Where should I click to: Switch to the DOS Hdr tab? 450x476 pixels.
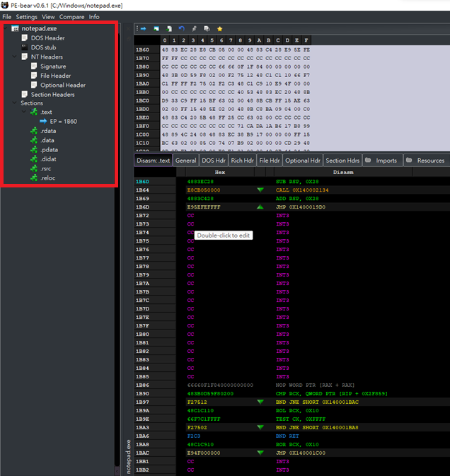(x=214, y=161)
